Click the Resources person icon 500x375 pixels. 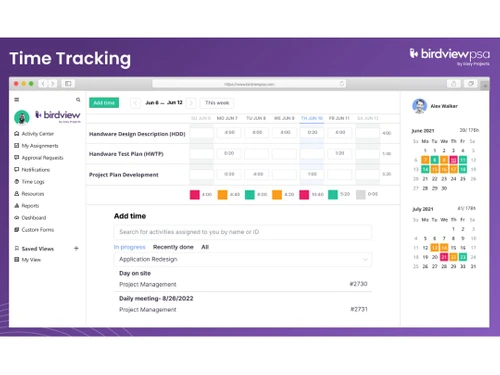coord(17,193)
